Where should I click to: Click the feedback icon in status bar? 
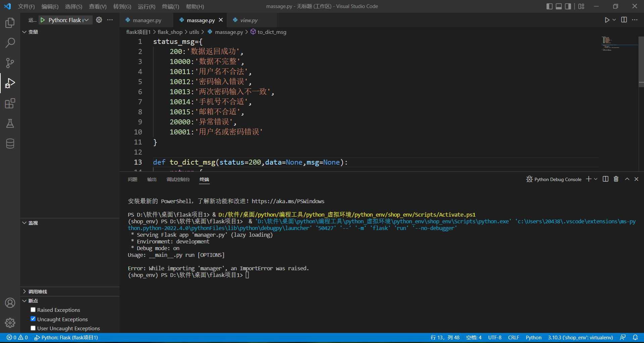click(x=623, y=337)
